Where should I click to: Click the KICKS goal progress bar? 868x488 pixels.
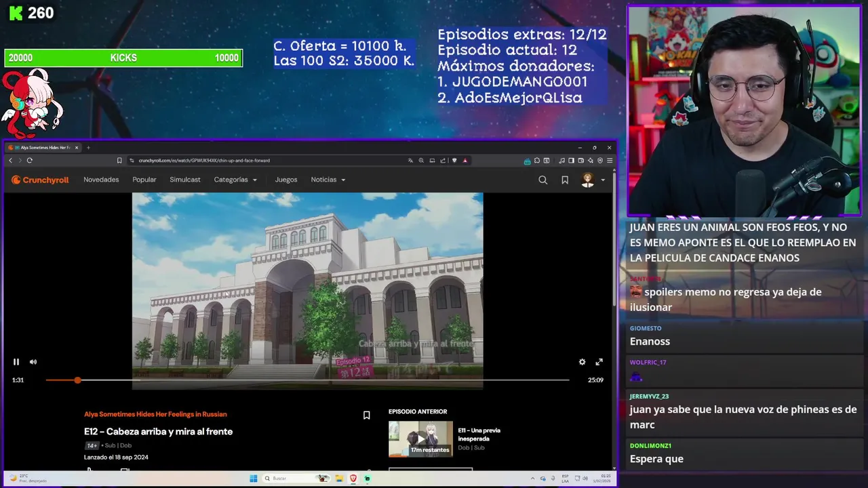(123, 58)
